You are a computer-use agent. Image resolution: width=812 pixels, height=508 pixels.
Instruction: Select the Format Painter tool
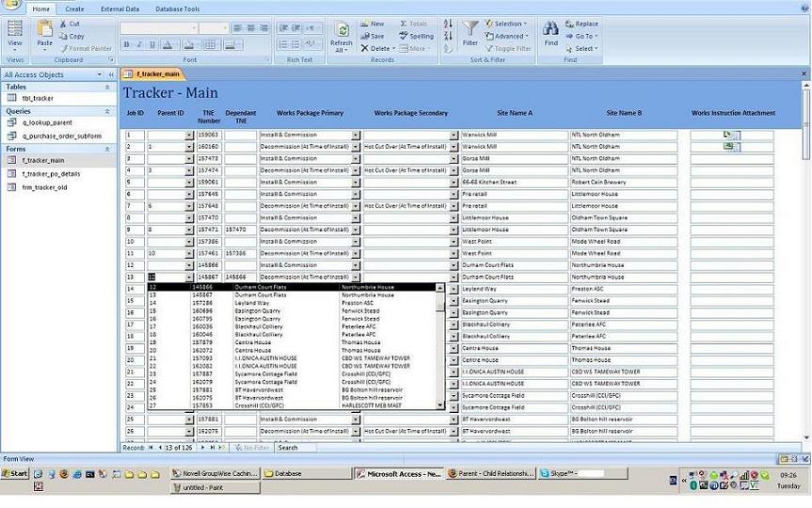[x=86, y=48]
